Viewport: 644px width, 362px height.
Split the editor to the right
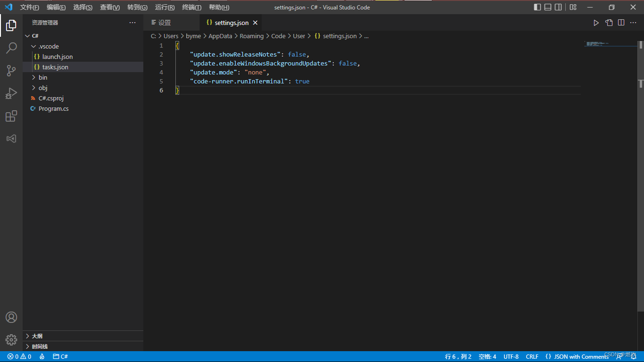621,23
